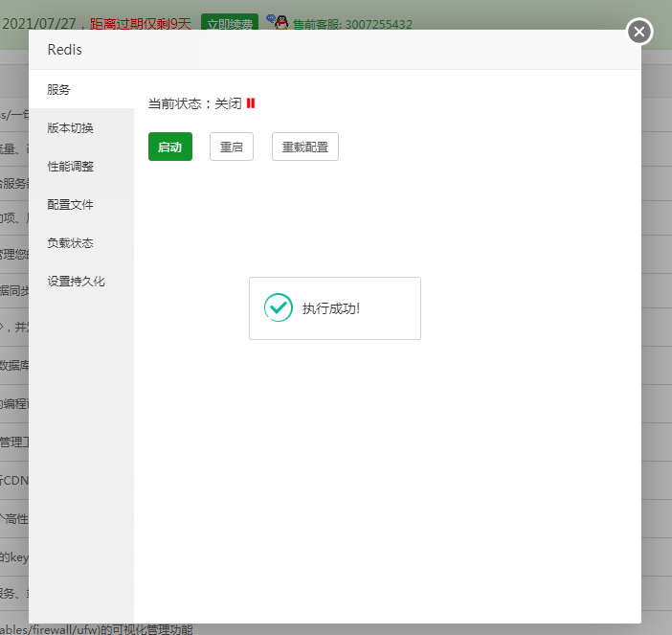This screenshot has width=672, height=635.
Task: Reload configuration with the 重载配置 button
Action: coord(305,147)
